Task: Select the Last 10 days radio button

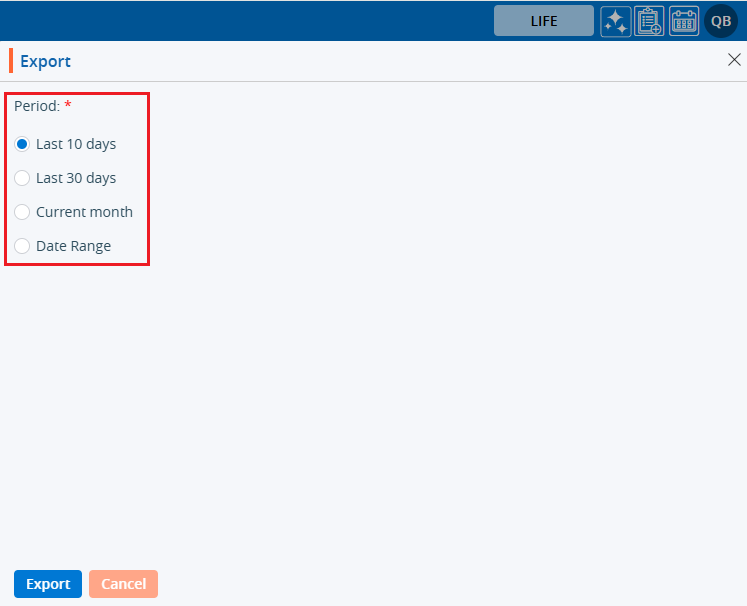Action: click(x=22, y=144)
